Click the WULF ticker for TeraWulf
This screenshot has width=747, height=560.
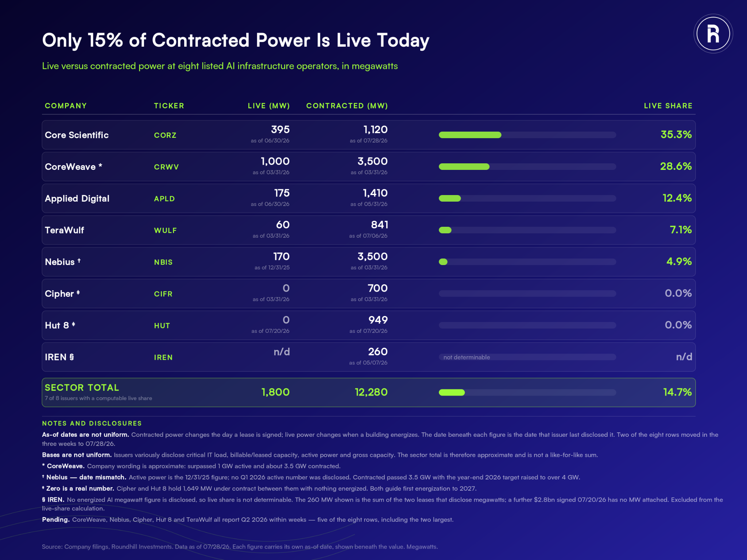pyautogui.click(x=165, y=230)
